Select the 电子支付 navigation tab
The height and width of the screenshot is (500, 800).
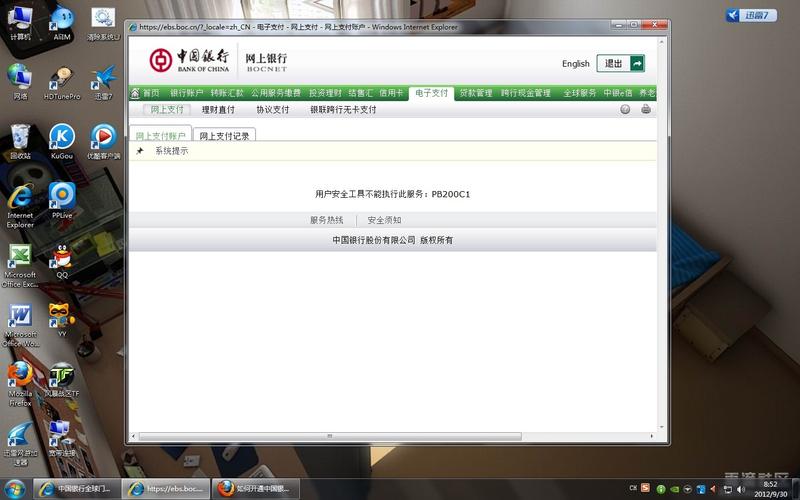click(x=431, y=93)
